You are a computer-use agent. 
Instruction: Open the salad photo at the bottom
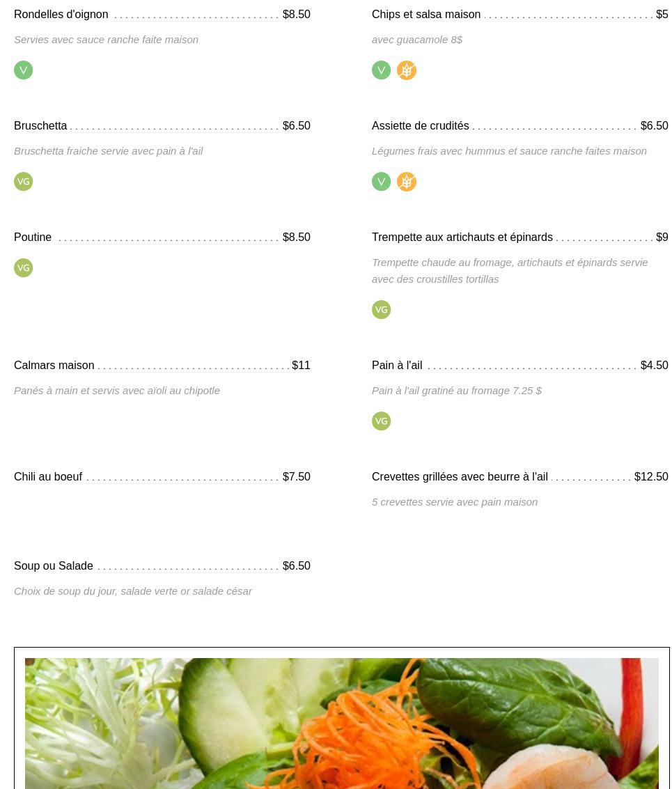(x=342, y=723)
